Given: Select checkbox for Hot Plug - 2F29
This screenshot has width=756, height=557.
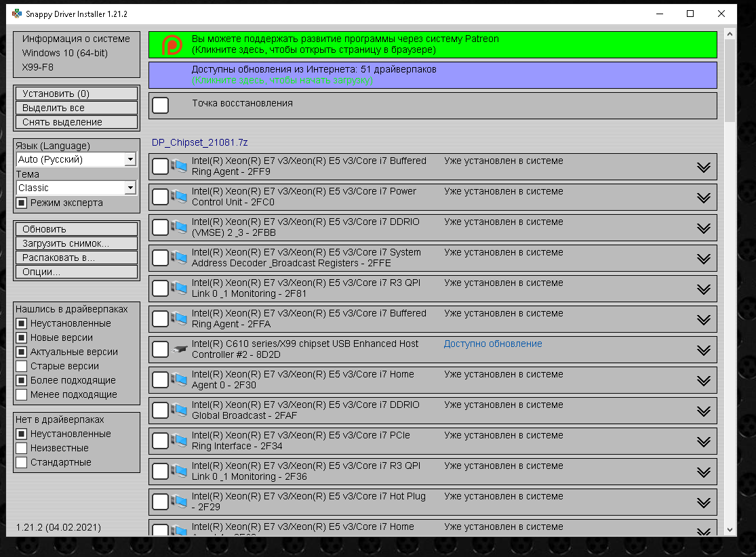Looking at the screenshot, I should 160,501.
